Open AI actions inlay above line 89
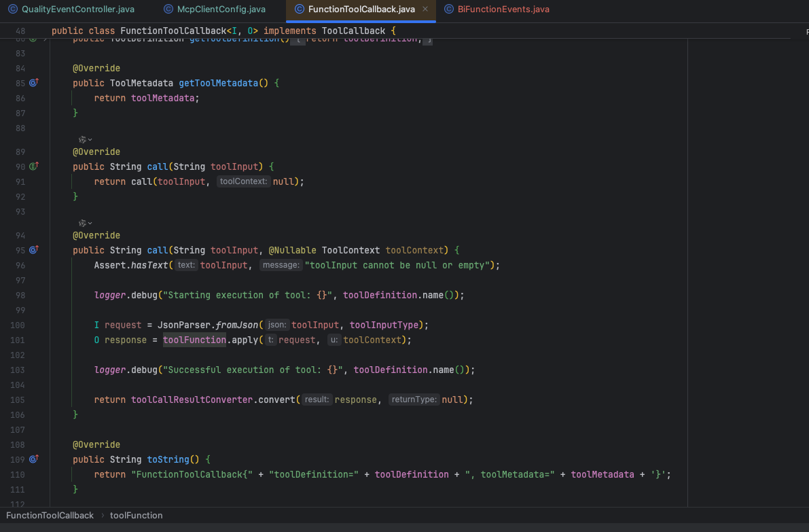The image size is (809, 532). pyautogui.click(x=85, y=140)
